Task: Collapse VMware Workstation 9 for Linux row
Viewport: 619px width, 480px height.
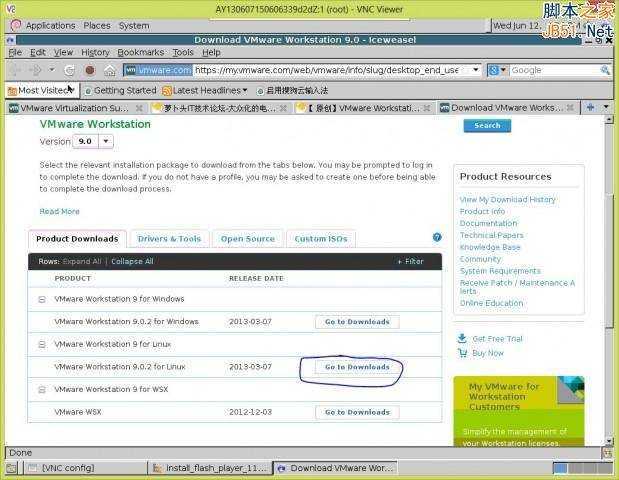Action: 42,345
